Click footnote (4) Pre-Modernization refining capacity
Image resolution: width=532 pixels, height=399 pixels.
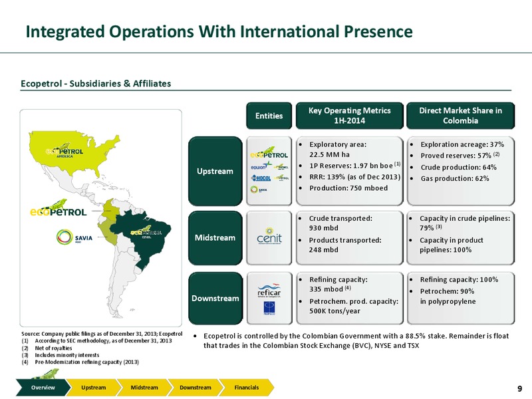80,362
